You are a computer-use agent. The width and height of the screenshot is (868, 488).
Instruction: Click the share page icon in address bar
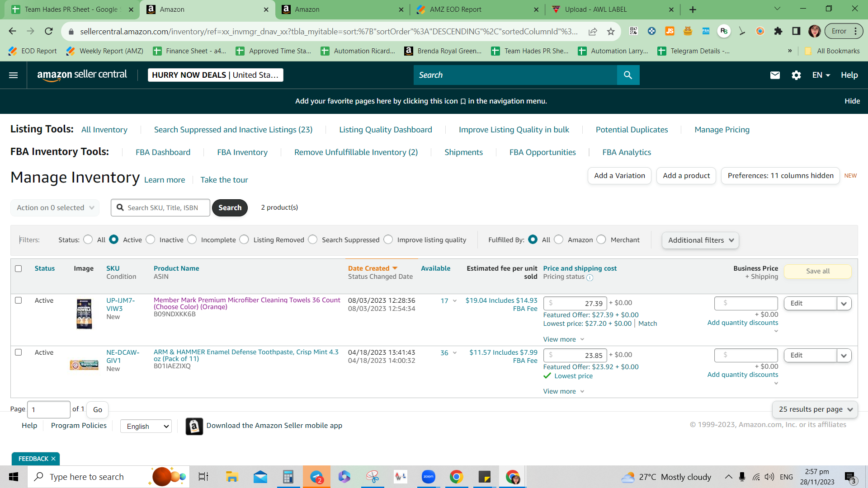coord(593,31)
